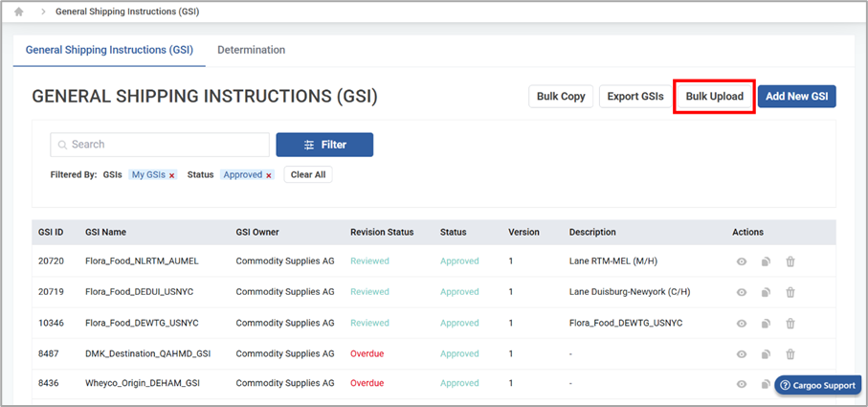Click GSI ID 8487

(x=48, y=353)
